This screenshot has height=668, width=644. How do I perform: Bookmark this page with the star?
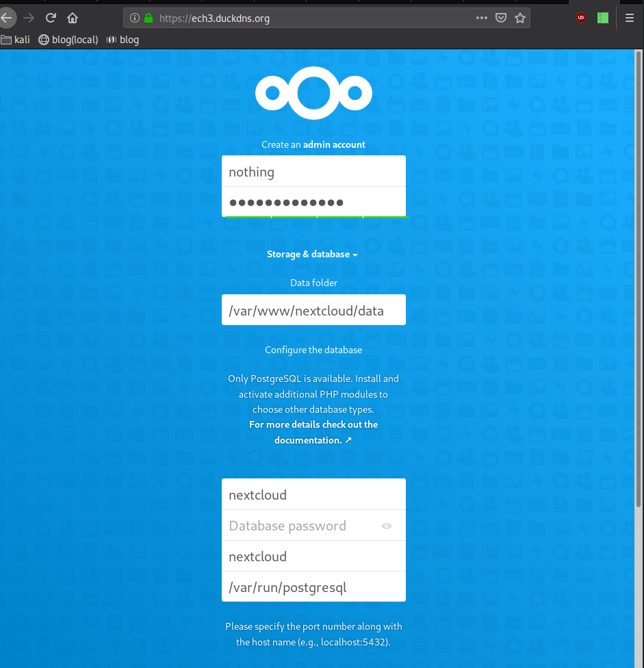[520, 18]
